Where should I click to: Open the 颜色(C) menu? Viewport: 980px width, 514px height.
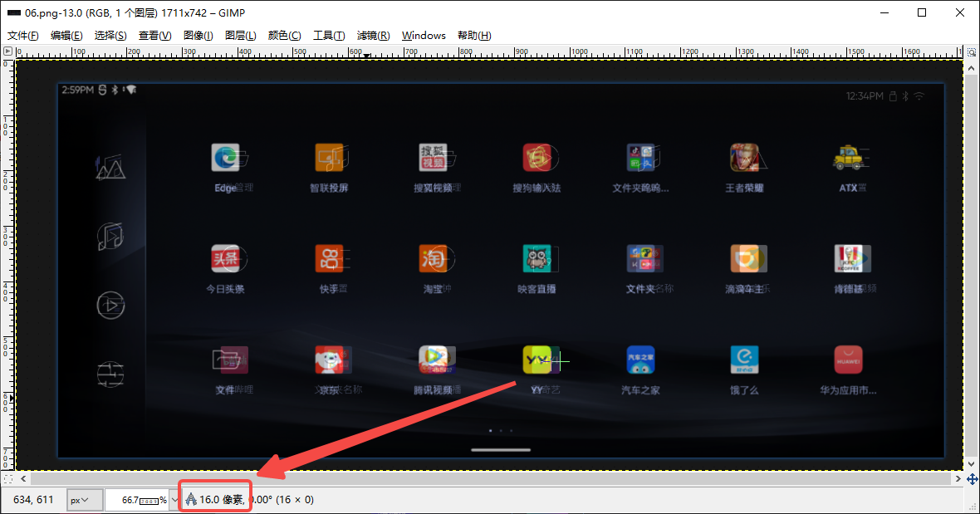click(x=284, y=36)
